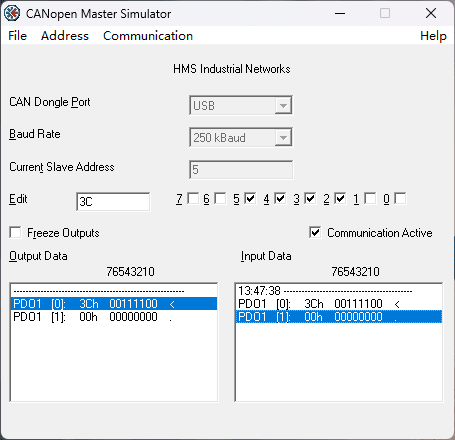Uncheck bit 5 checkbox

250,198
